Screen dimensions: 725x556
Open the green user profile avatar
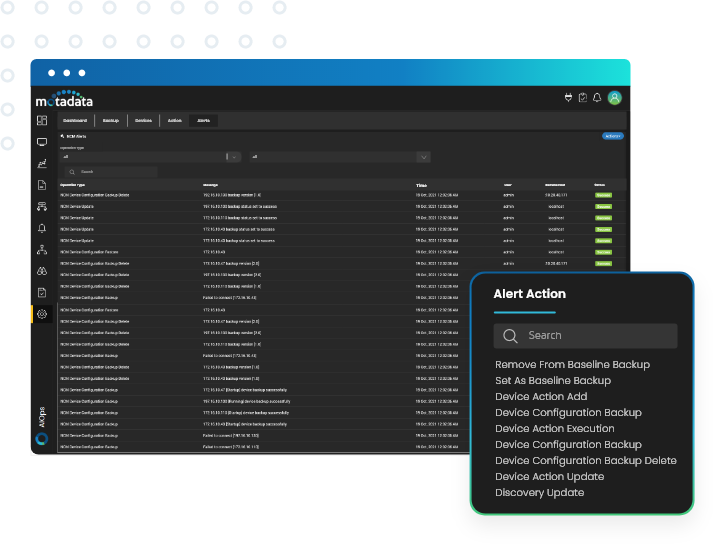point(614,98)
